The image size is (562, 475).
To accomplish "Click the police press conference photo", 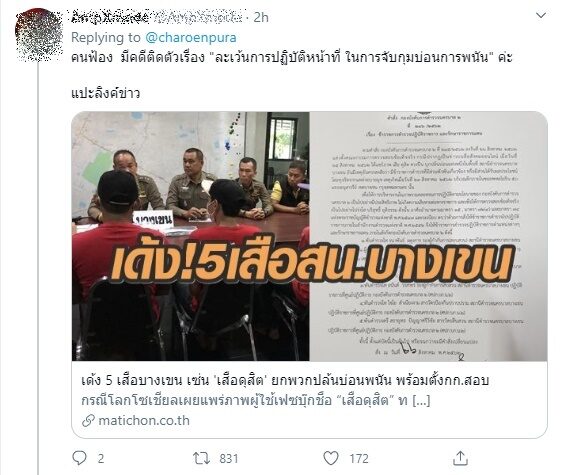I will 191,236.
